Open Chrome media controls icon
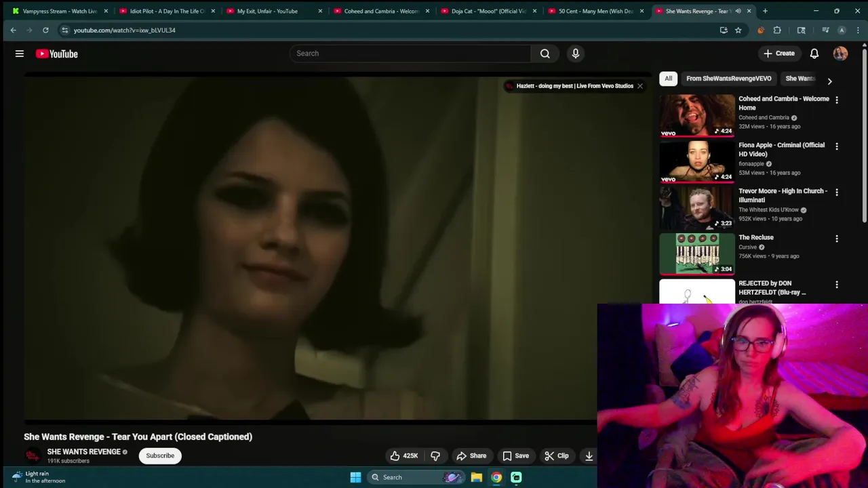Screen dimensions: 868x488 pyautogui.click(x=825, y=30)
